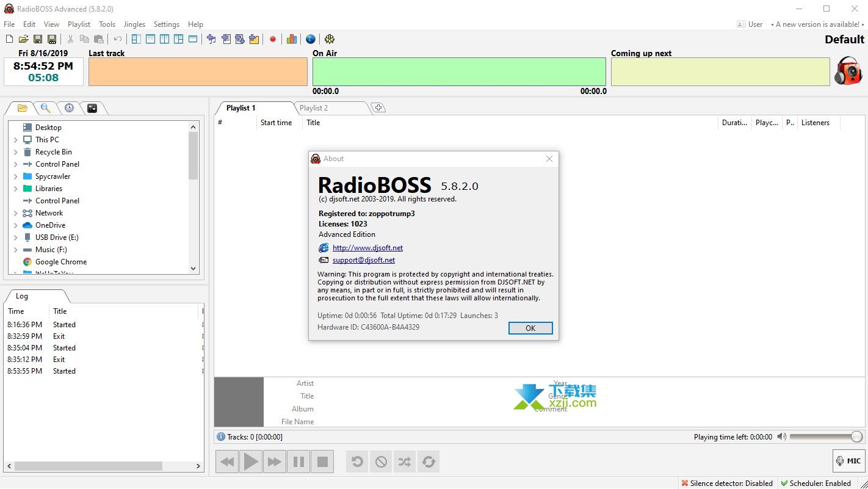The width and height of the screenshot is (868, 489).
Task: Toggle the Scheduler Enabled status
Action: [816, 483]
